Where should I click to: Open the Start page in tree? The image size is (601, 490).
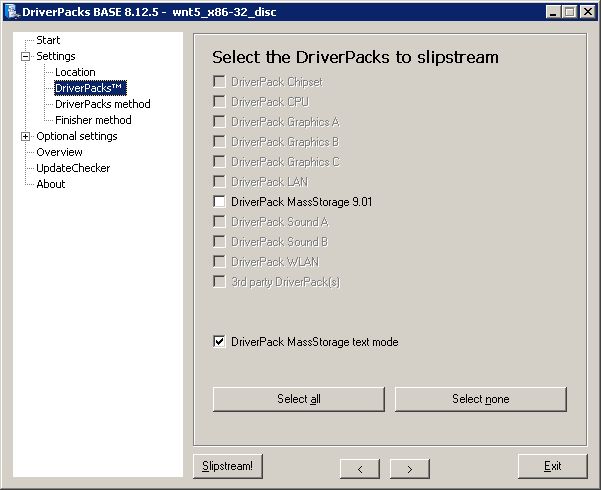[48, 40]
